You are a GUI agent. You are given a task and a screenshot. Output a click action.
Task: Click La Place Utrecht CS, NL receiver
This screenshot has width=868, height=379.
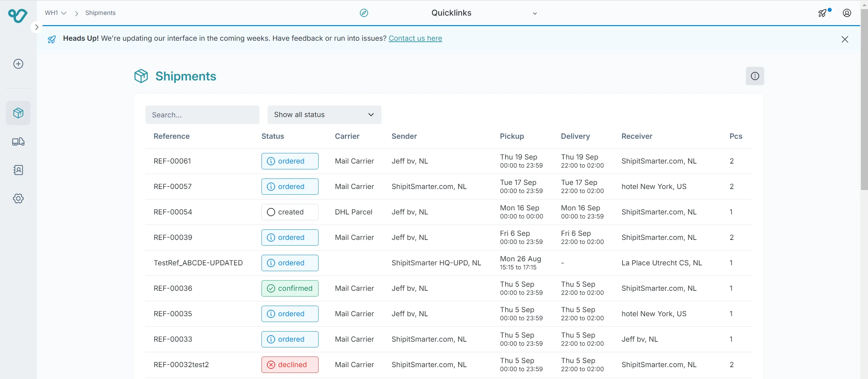click(661, 263)
